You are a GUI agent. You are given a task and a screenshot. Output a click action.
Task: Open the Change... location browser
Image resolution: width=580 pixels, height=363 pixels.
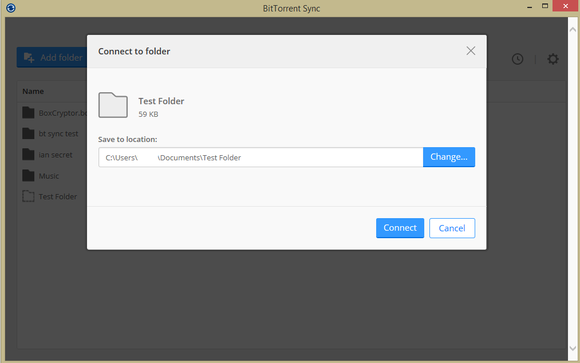point(449,157)
